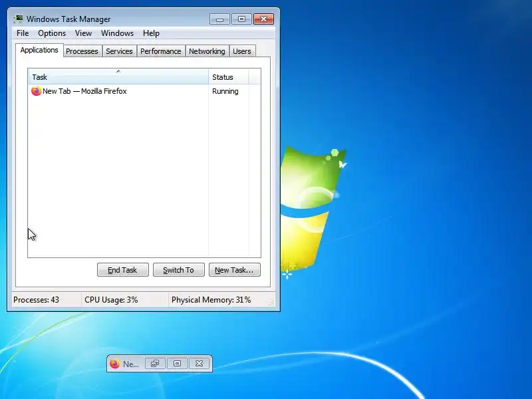This screenshot has height=399, width=532.
Task: Click the End Task button
Action: click(123, 270)
